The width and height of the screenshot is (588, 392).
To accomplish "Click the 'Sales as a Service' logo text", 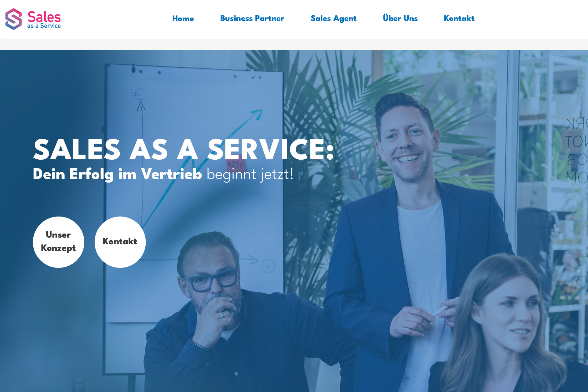I will click(x=44, y=20).
